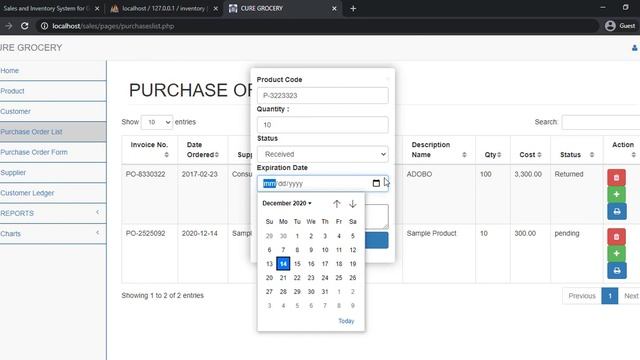
Task: Open Customer in the sidebar
Action: [16, 111]
